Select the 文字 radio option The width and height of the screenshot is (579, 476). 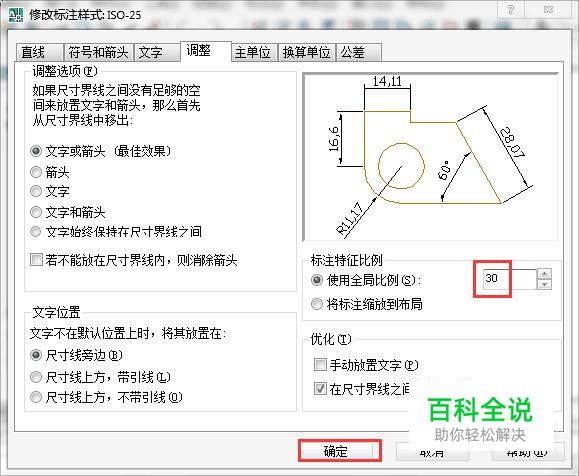[36, 191]
